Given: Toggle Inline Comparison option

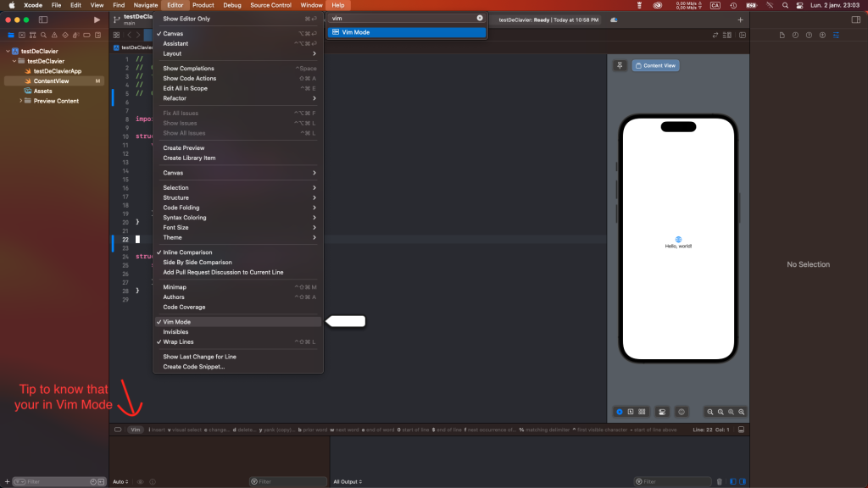Looking at the screenshot, I should pyautogui.click(x=238, y=252).
